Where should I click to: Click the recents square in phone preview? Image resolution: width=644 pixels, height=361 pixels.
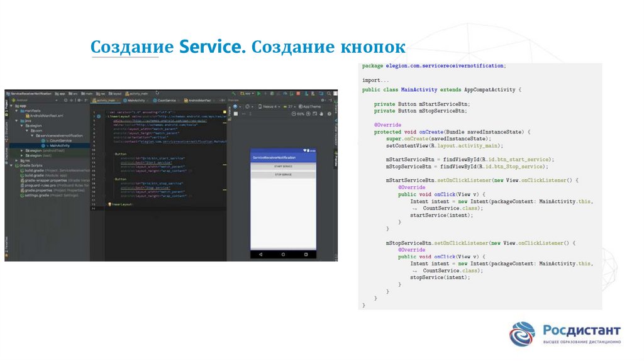306,255
